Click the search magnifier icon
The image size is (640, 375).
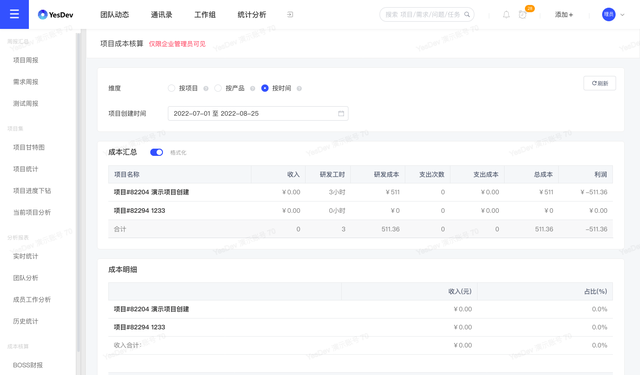(x=467, y=15)
